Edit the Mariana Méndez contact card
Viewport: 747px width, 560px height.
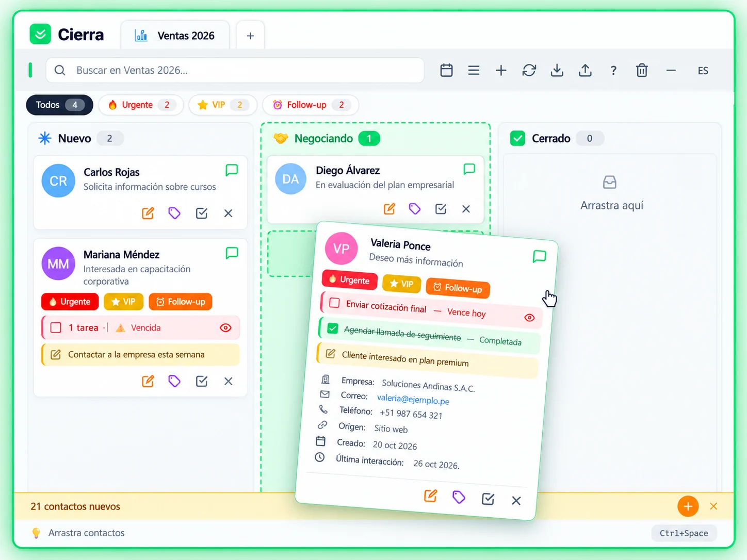coord(148,381)
